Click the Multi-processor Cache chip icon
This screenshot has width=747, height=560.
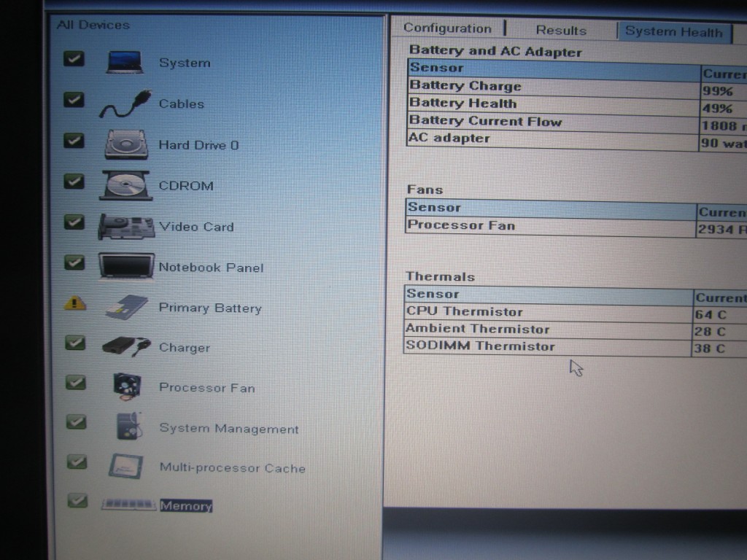point(125,467)
